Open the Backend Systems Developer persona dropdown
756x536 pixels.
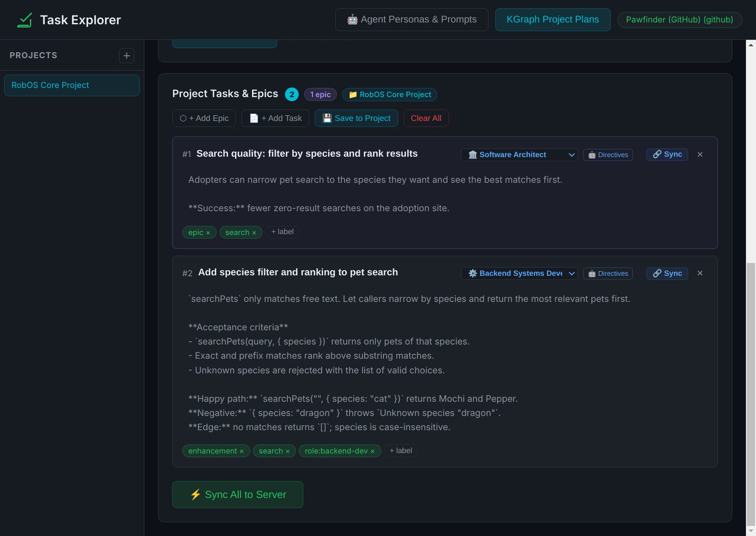pyautogui.click(x=519, y=273)
